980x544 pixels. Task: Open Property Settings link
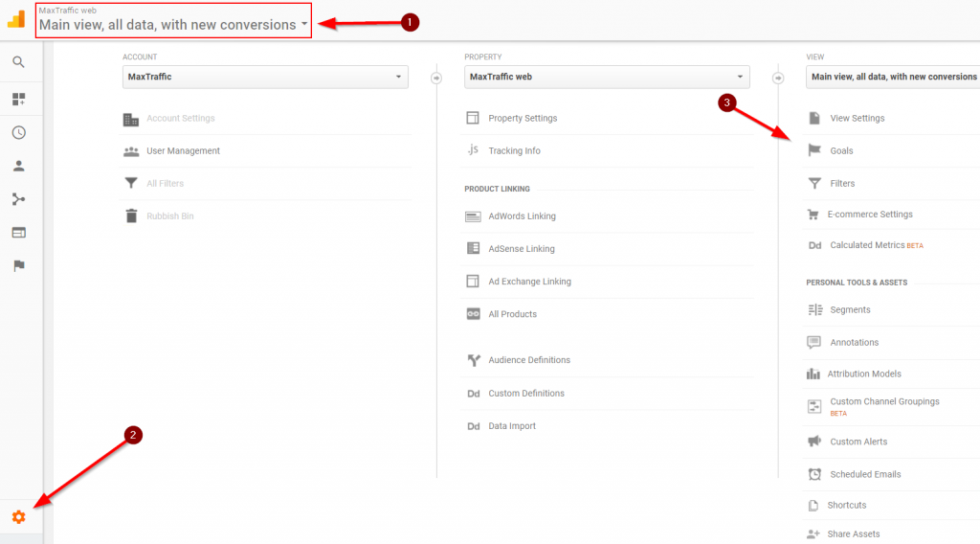pos(523,118)
